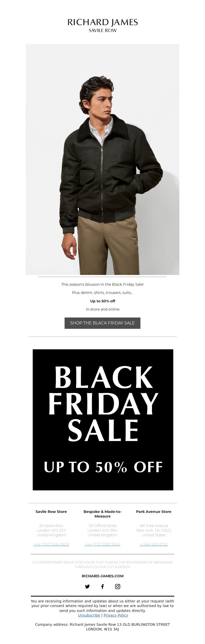This screenshot has height=644, width=205.
Task: Open the Unsubscribe link
Action: click(x=89, y=615)
